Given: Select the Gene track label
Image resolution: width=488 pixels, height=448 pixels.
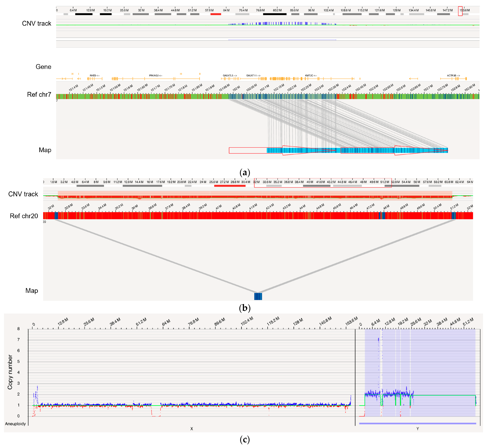Looking at the screenshot, I should pyautogui.click(x=43, y=67).
